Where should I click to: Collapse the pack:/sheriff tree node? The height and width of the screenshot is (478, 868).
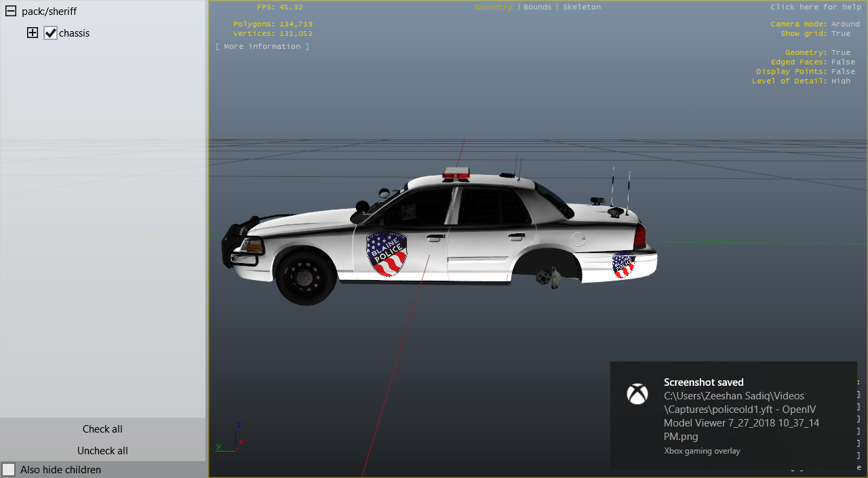pyautogui.click(x=11, y=12)
